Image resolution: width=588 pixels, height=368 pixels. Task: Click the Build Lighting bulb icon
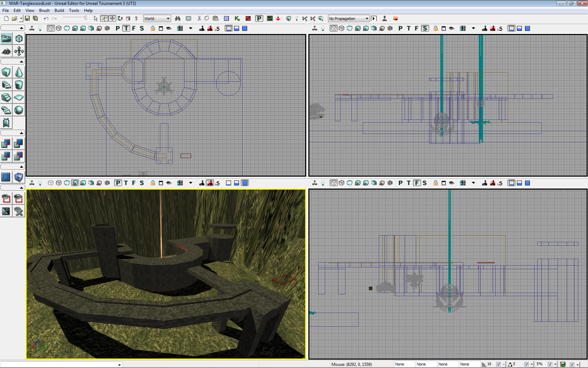[x=297, y=19]
